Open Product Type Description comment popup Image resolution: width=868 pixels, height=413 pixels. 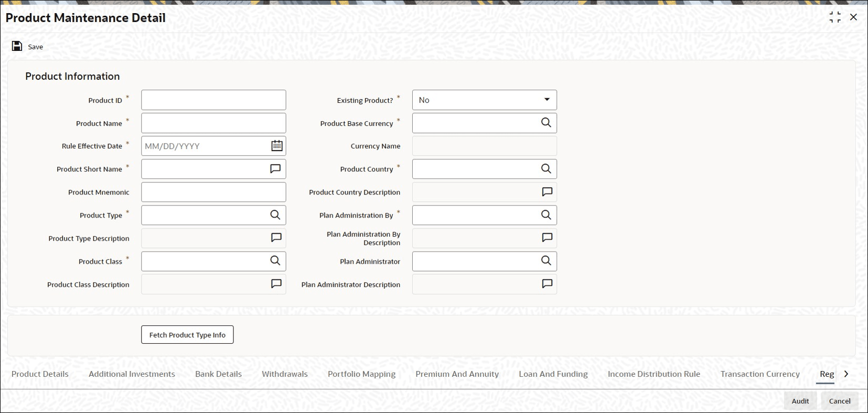tap(276, 238)
